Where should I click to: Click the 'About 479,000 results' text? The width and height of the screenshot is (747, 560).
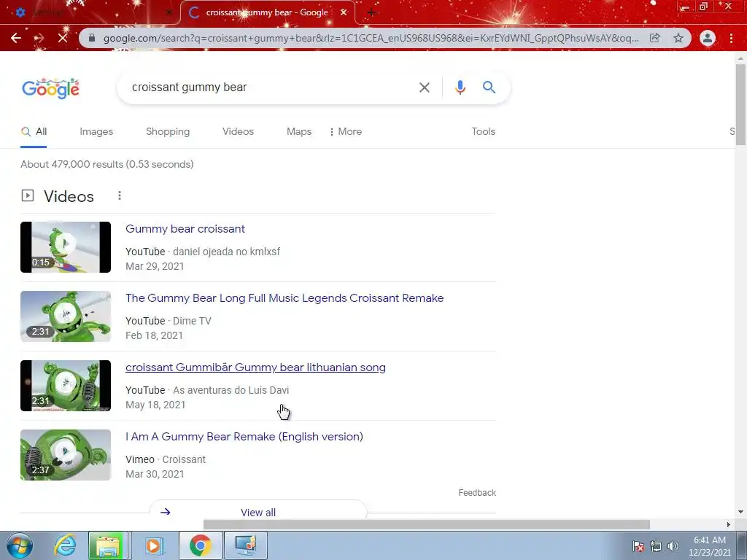pos(107,164)
